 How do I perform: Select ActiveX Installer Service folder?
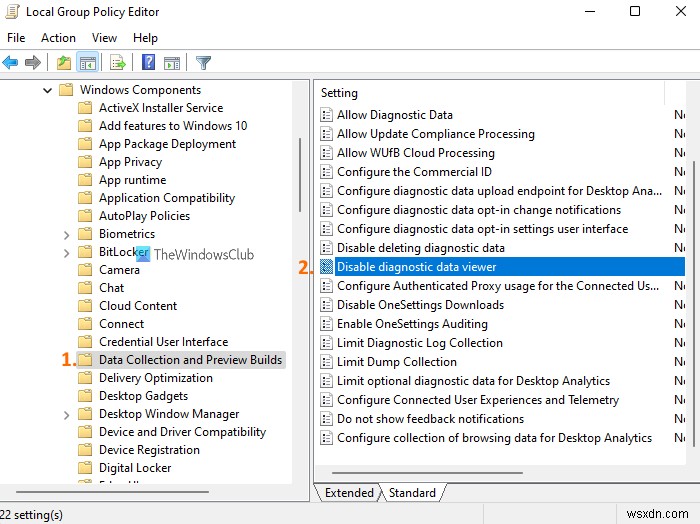(x=161, y=108)
